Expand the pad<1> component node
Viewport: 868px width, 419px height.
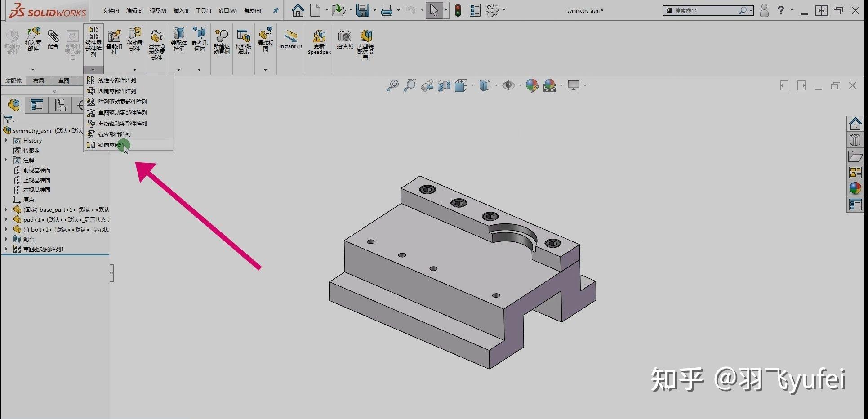pyautogui.click(x=6, y=219)
